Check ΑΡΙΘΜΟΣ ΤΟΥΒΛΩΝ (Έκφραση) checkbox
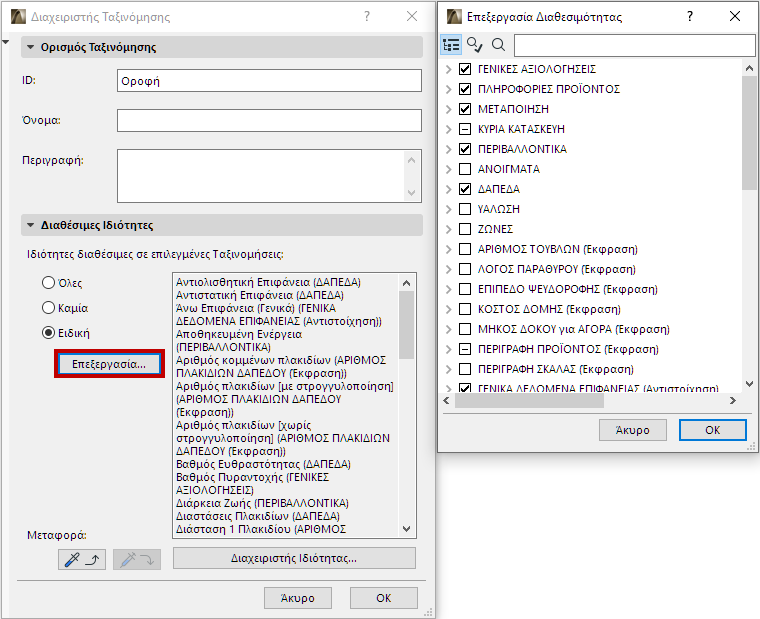The width and height of the screenshot is (760, 619). 465,249
